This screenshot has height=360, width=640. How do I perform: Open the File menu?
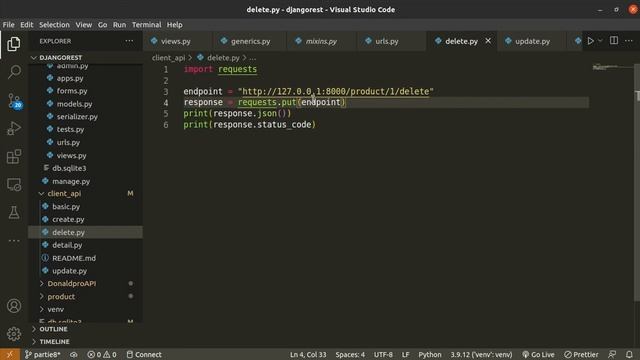point(9,24)
